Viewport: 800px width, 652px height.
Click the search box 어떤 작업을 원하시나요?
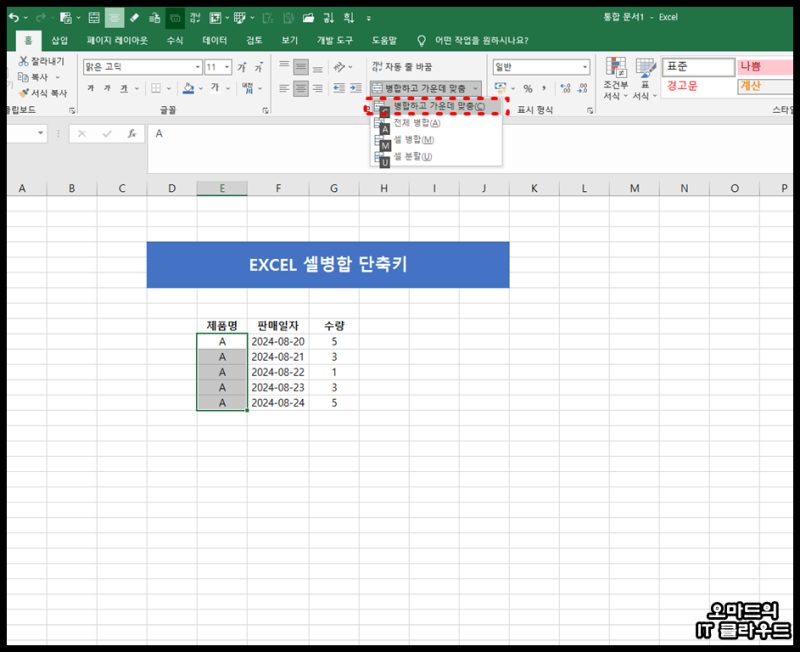[481, 40]
